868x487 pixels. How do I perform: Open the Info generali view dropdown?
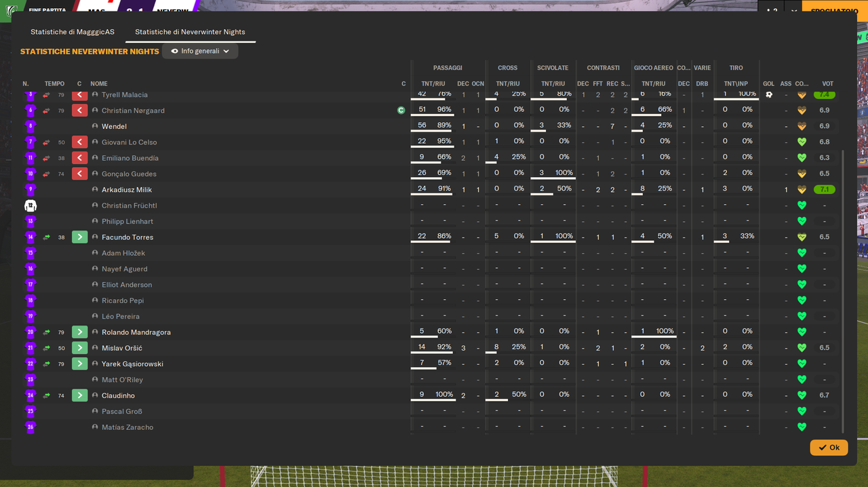pos(200,51)
